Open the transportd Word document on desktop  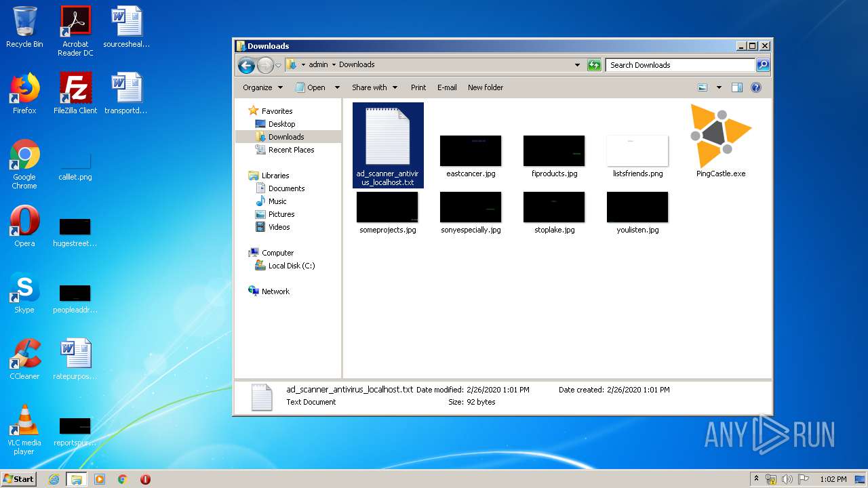(126, 94)
